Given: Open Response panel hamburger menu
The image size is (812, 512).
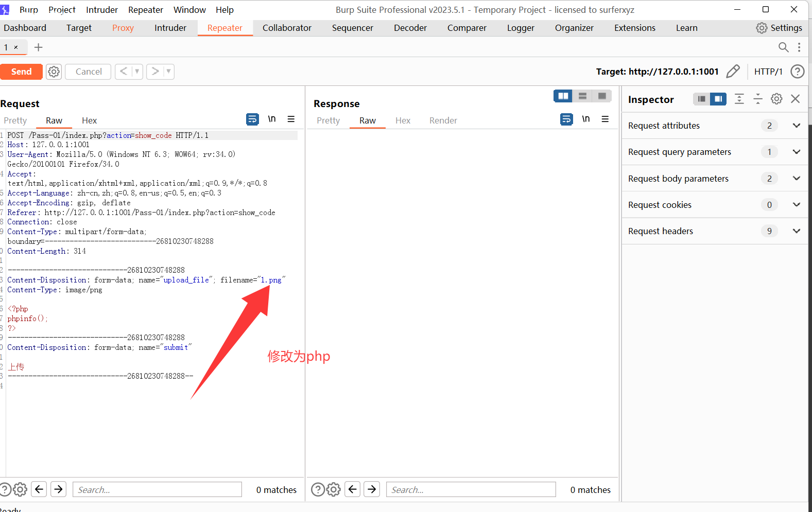Looking at the screenshot, I should pos(605,119).
